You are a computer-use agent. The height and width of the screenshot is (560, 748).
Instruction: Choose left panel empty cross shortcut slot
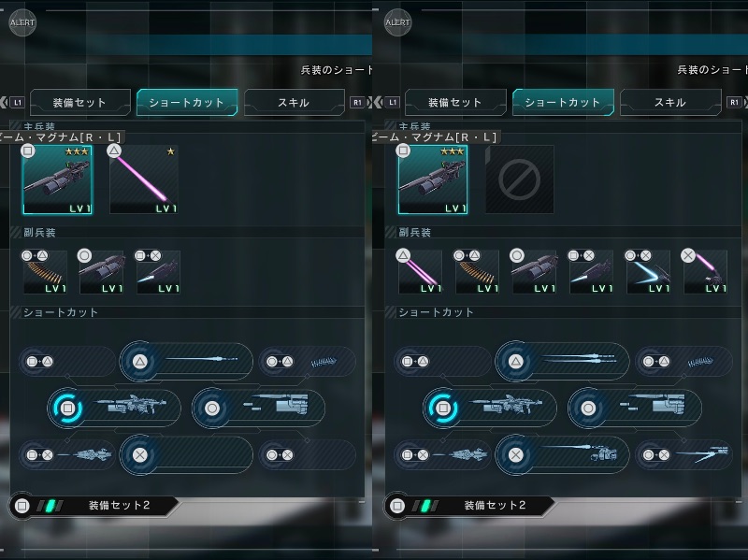point(186,454)
